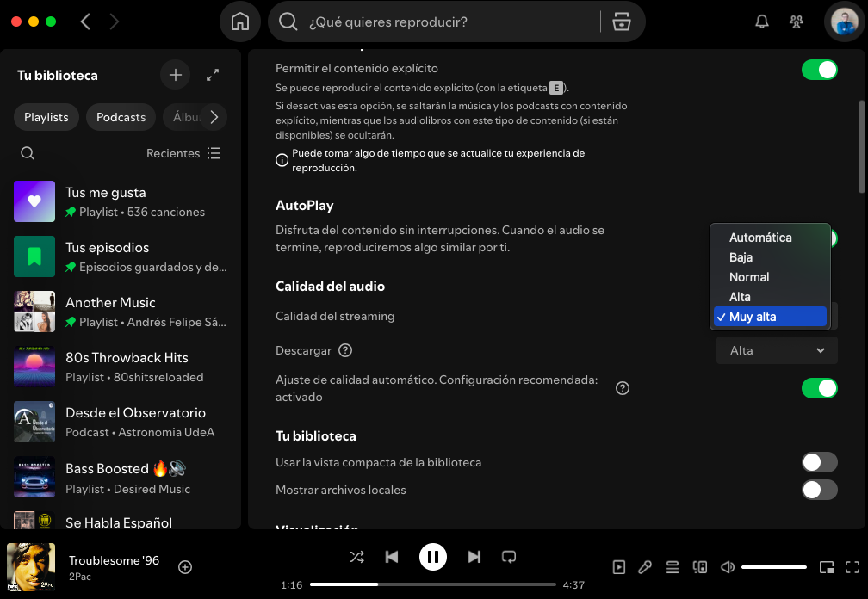Select Automática streaming quality option
Screen dimensions: 868x599
760,238
